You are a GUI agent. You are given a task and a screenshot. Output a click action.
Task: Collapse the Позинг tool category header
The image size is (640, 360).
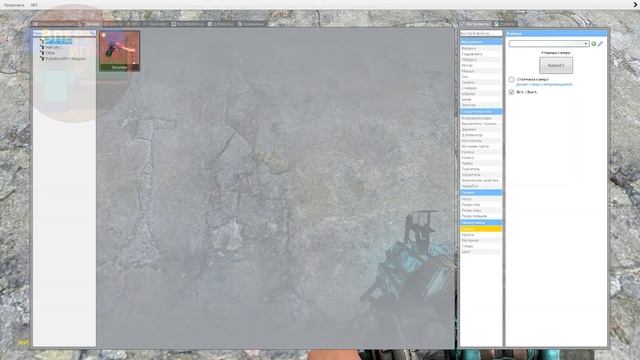(x=481, y=192)
